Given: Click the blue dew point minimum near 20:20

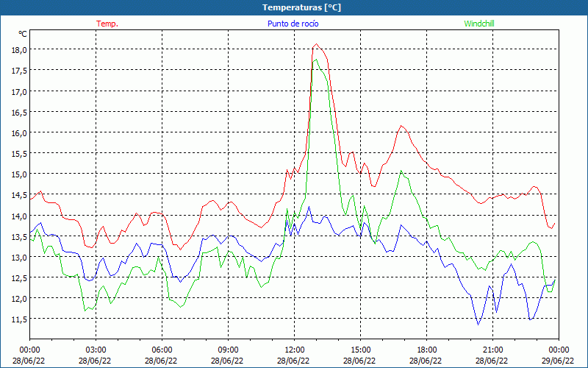Looking at the screenshot, I should coord(478,325).
